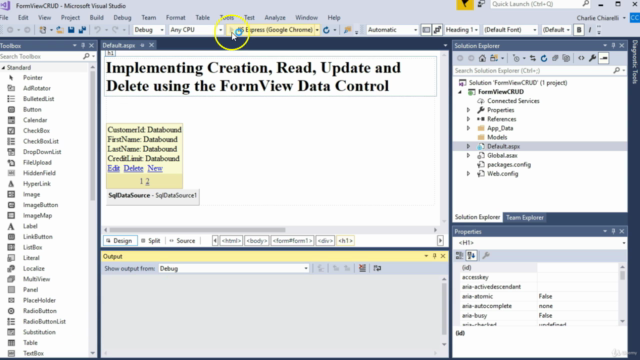Open the Default Font dropdown
Viewport: 640px width, 360px height.
(x=510, y=30)
